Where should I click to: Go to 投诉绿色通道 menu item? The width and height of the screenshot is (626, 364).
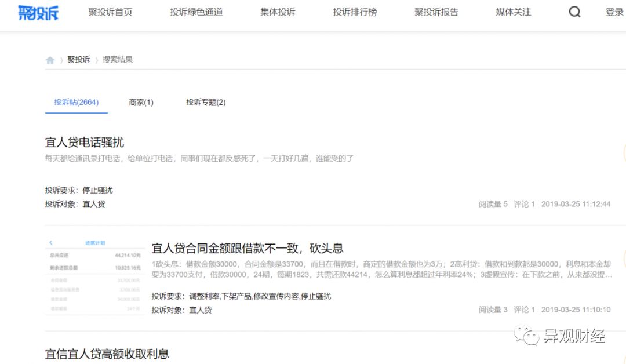pyautogui.click(x=196, y=12)
